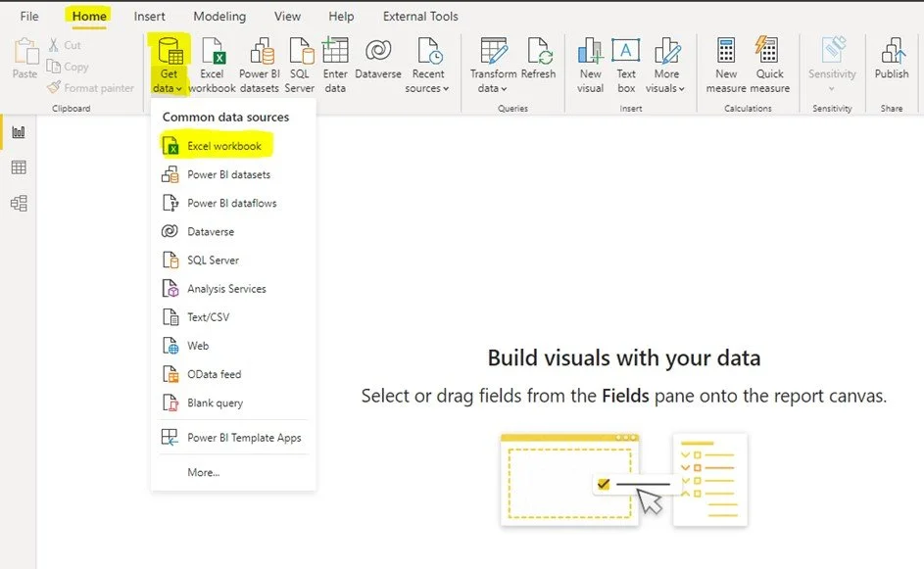The image size is (924, 569).
Task: Open the Help tab
Action: coord(341,17)
